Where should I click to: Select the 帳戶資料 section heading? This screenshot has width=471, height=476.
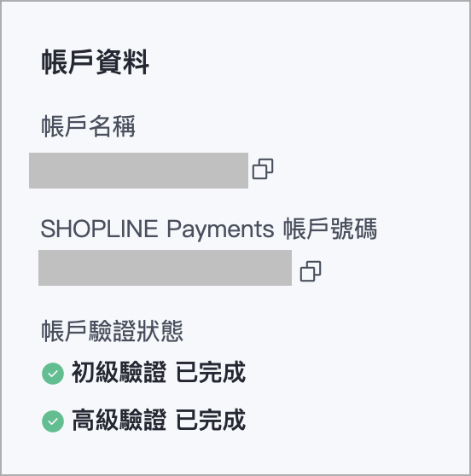[x=95, y=62]
